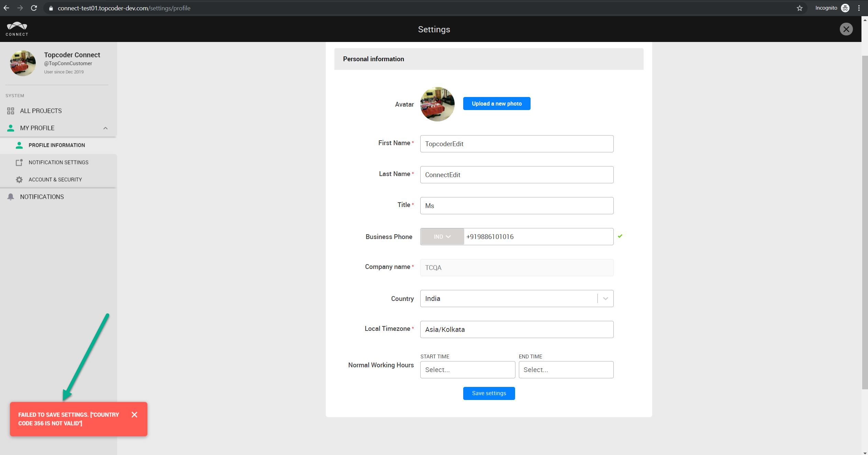Click the Notifications bell icon
The width and height of the screenshot is (868, 455).
coord(11,197)
